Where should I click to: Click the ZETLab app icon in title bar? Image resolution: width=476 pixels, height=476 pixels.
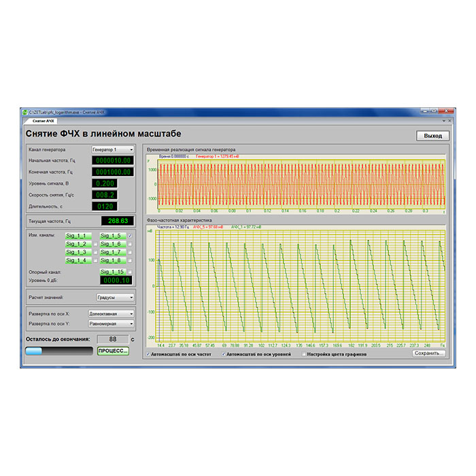[x=25, y=112]
